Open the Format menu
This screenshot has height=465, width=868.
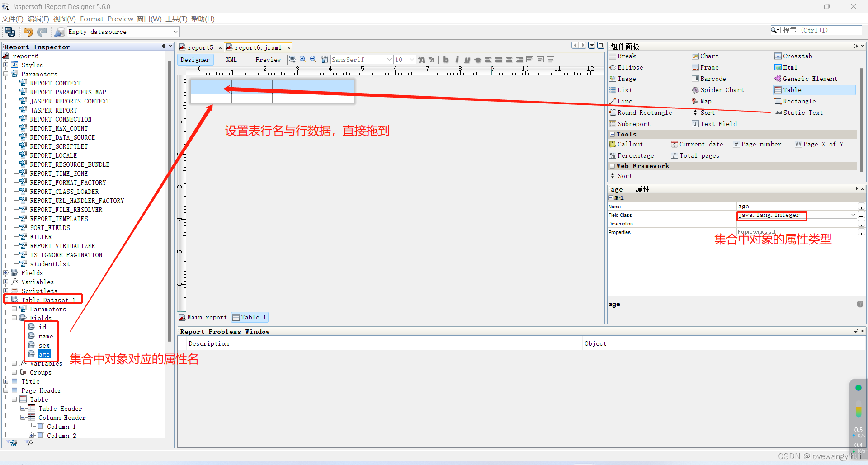pyautogui.click(x=92, y=19)
